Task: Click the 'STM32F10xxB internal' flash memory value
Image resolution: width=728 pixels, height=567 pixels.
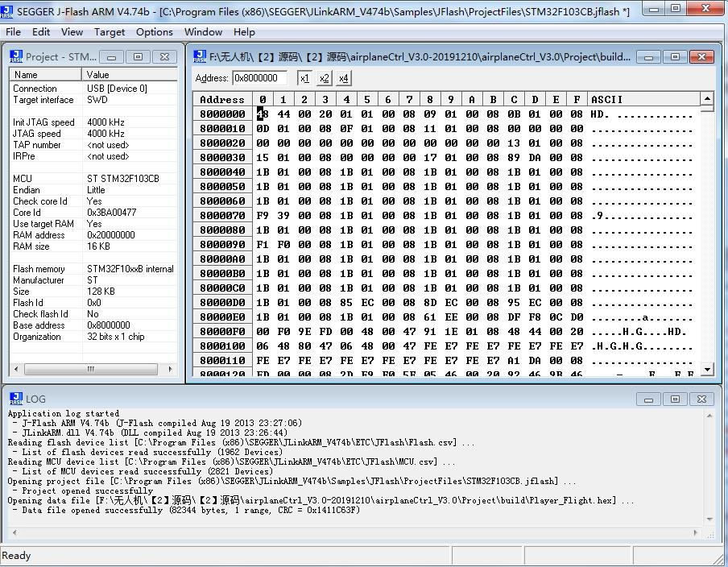Action: 130,269
